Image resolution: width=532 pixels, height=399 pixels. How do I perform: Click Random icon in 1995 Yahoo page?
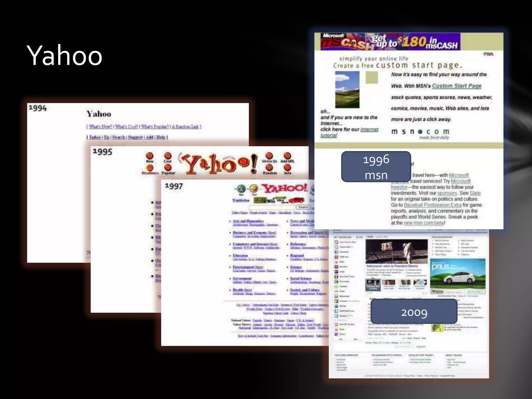[x=270, y=169]
